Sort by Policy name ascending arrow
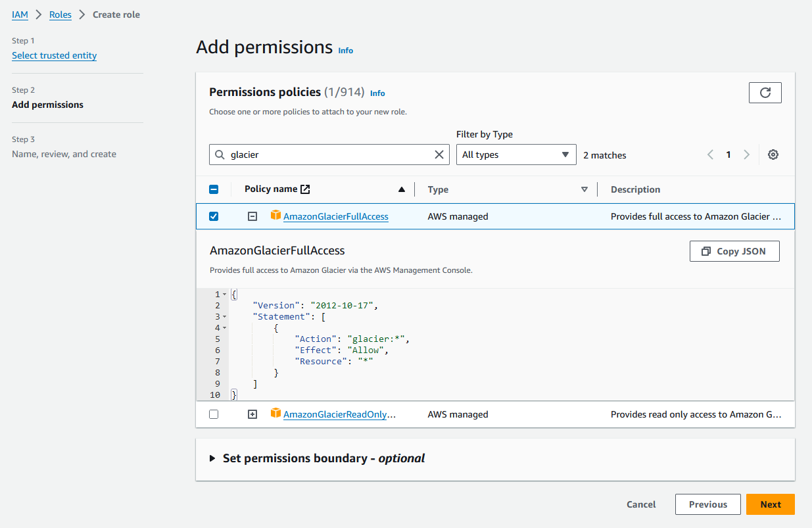The height and width of the screenshot is (528, 812). (x=402, y=189)
